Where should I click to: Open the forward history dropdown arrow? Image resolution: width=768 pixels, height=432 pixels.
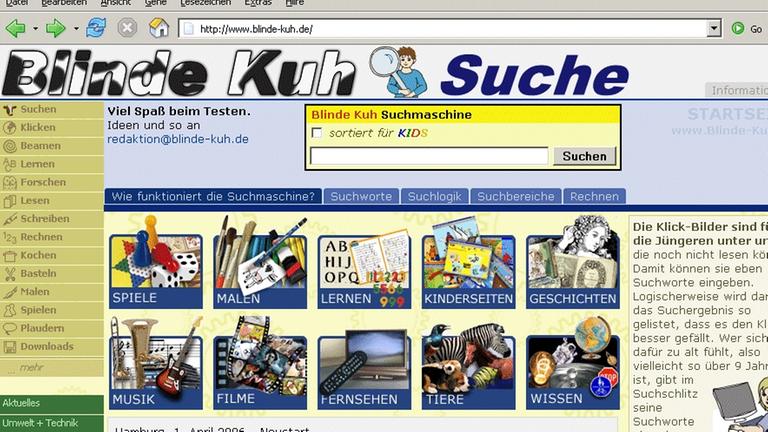click(x=76, y=29)
